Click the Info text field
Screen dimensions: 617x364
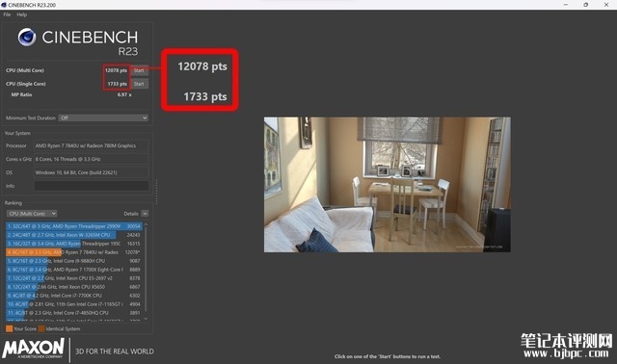pos(92,186)
